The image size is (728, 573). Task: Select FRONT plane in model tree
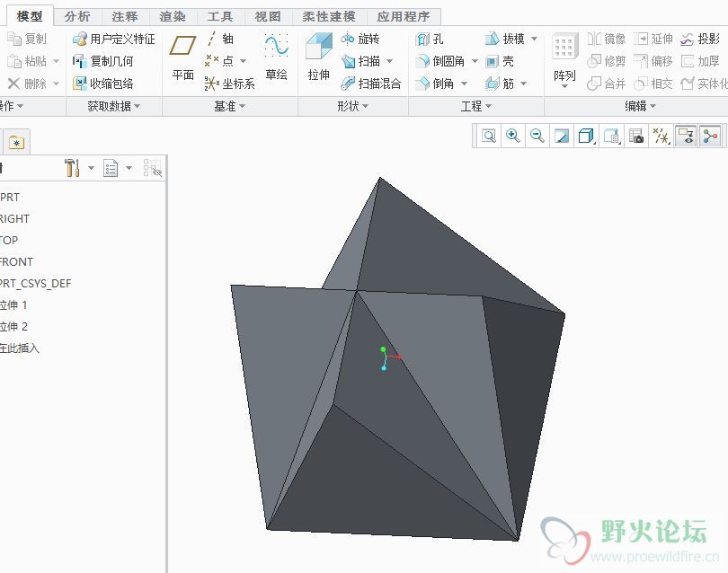16,261
